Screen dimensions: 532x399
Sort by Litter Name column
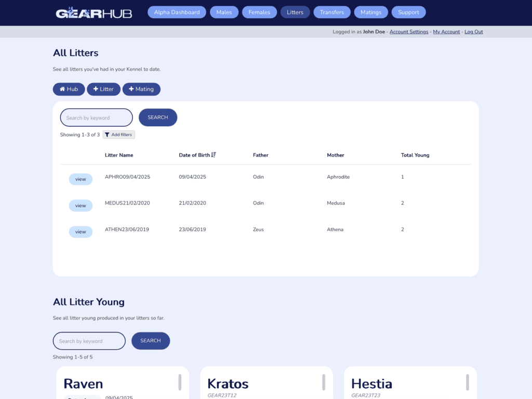pos(119,155)
